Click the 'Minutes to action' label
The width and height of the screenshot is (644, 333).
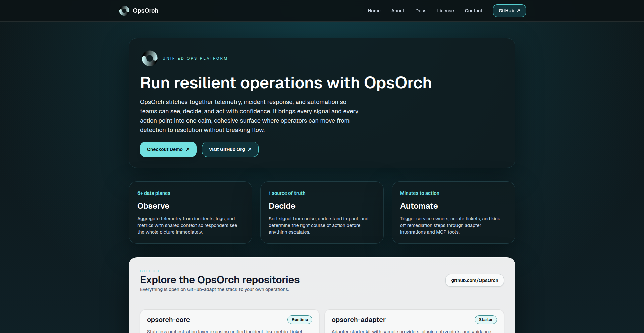click(420, 193)
